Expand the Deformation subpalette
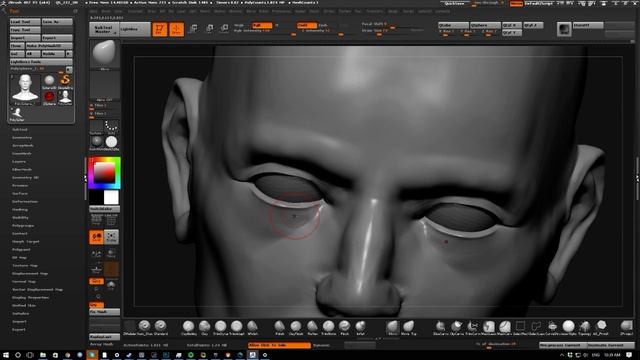The image size is (640, 360). coord(24,202)
